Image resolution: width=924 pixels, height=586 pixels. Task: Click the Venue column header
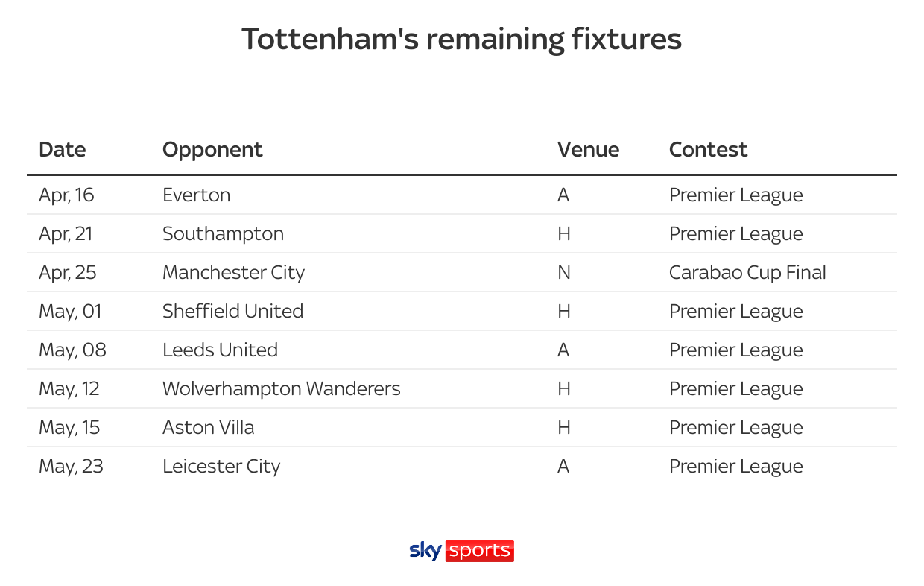[588, 150]
